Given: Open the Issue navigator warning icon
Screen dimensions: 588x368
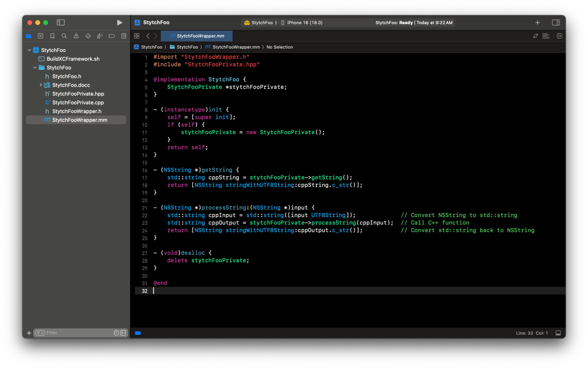Looking at the screenshot, I should click(x=76, y=36).
